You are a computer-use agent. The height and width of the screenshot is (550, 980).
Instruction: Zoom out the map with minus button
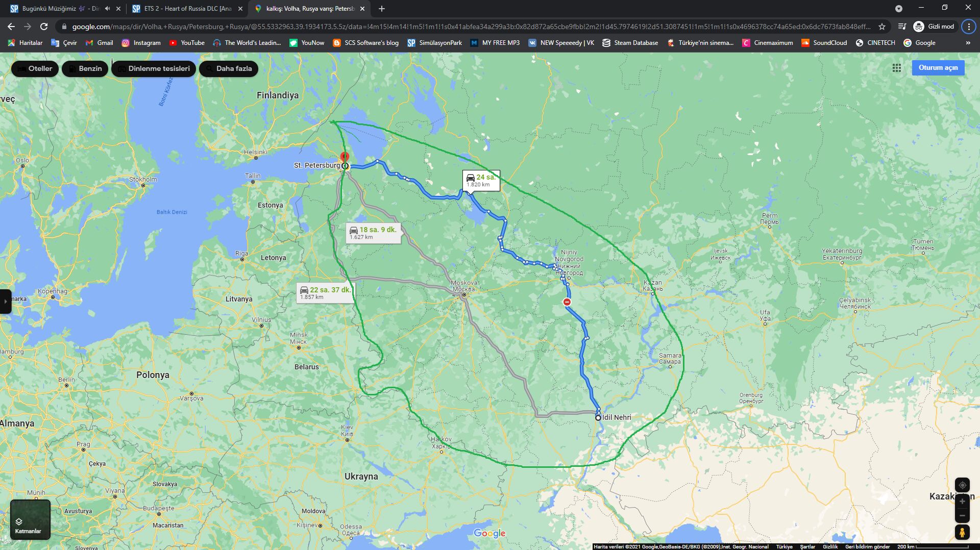point(962,516)
